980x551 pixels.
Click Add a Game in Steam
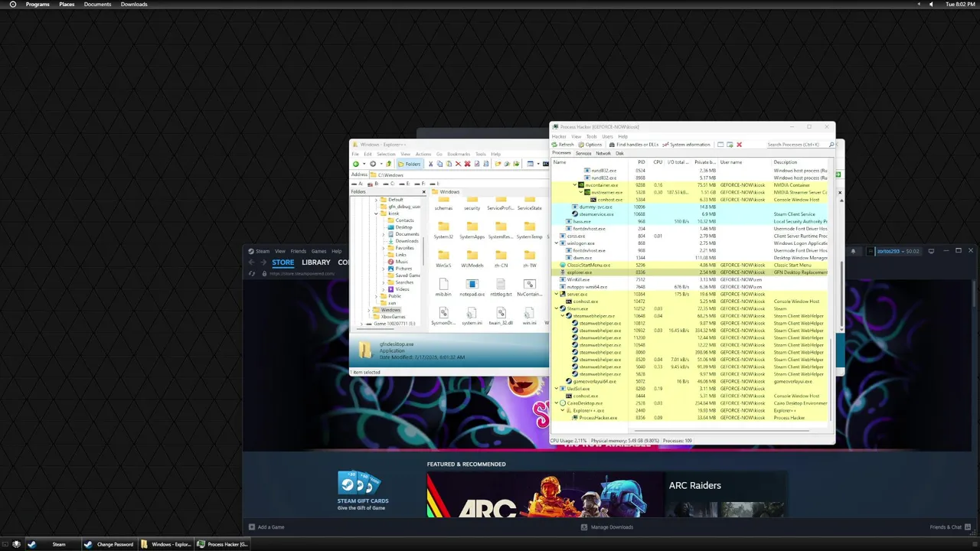click(266, 527)
